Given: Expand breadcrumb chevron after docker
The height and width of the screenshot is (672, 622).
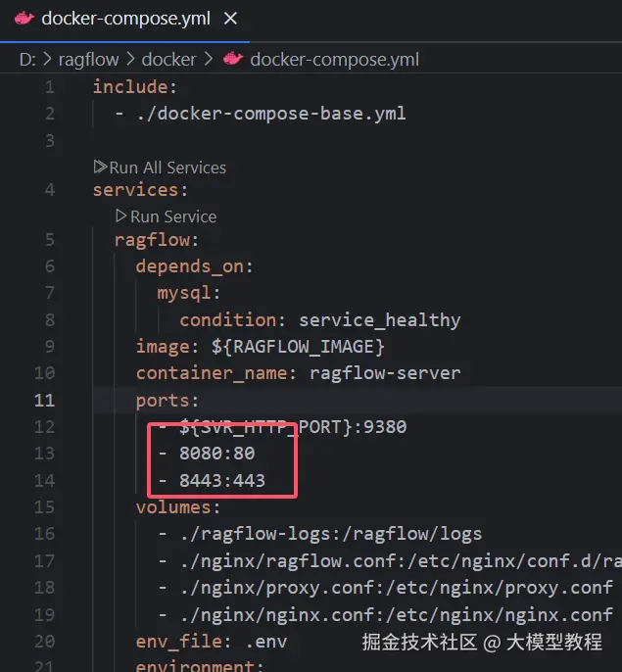Looking at the screenshot, I should click(x=209, y=59).
